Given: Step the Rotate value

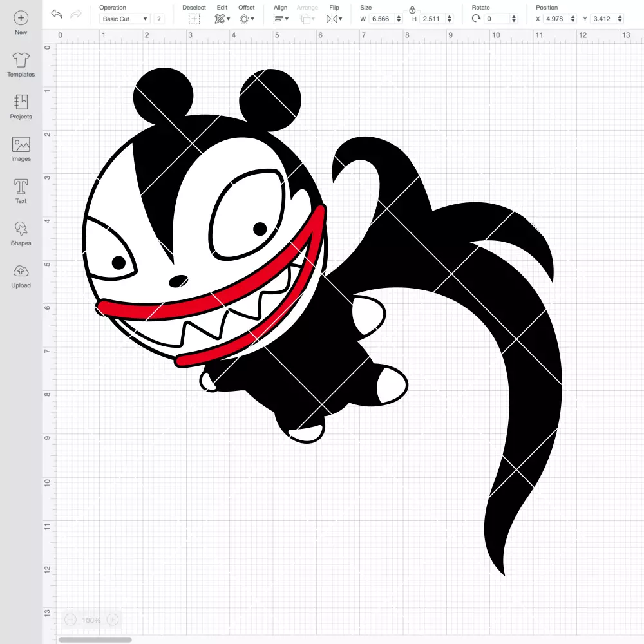Looking at the screenshot, I should click(514, 19).
